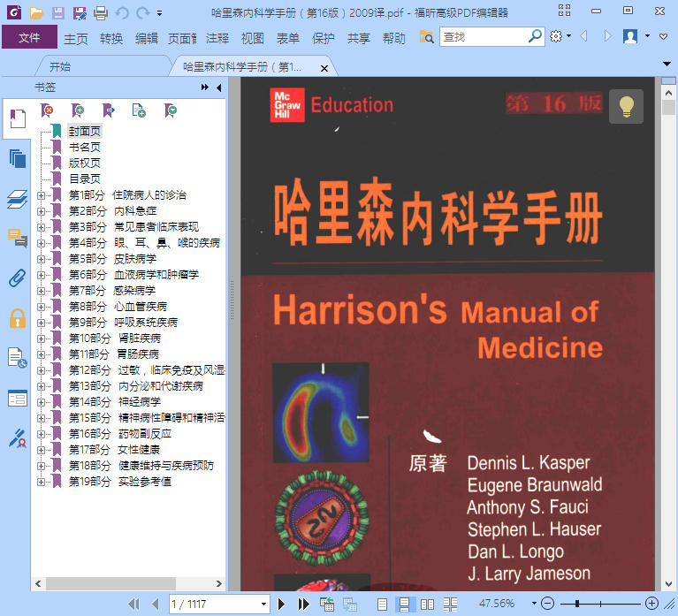Click the Save As icon in title bar

pos(80,13)
